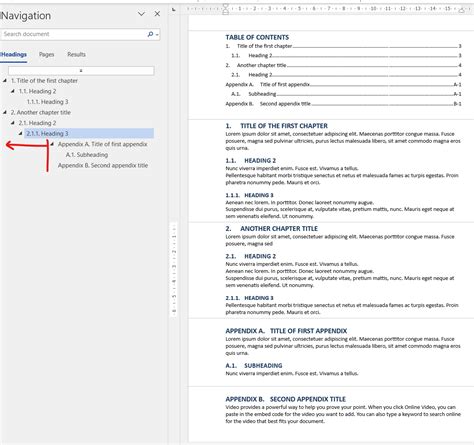This screenshot has height=445, width=474.
Task: Click the jump-to-beginning bar above headings
Action: pos(81,71)
